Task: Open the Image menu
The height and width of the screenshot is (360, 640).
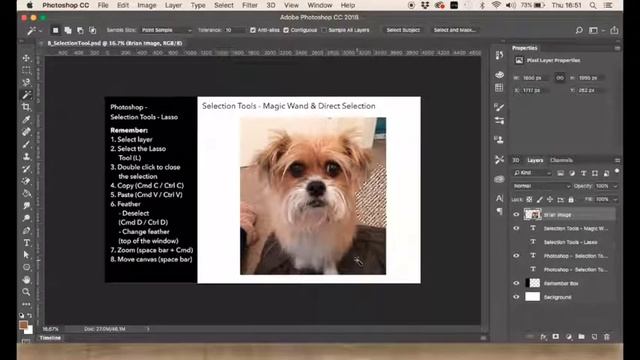Action: point(147,5)
